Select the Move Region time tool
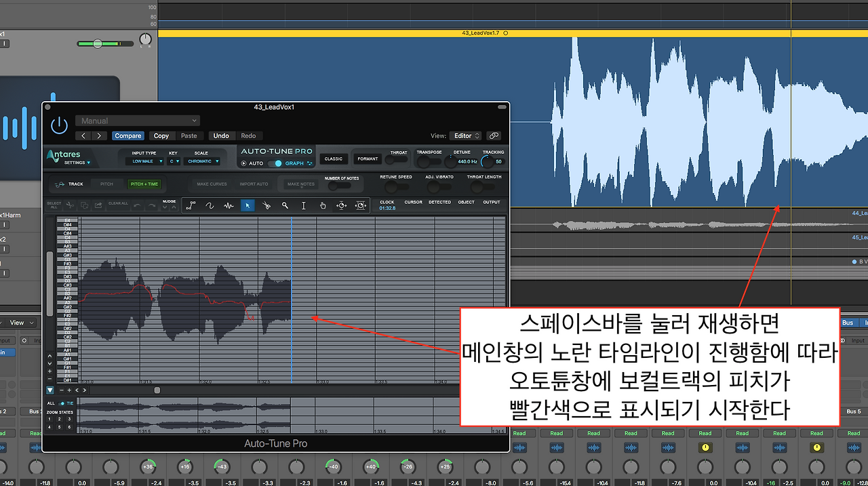 (x=360, y=205)
